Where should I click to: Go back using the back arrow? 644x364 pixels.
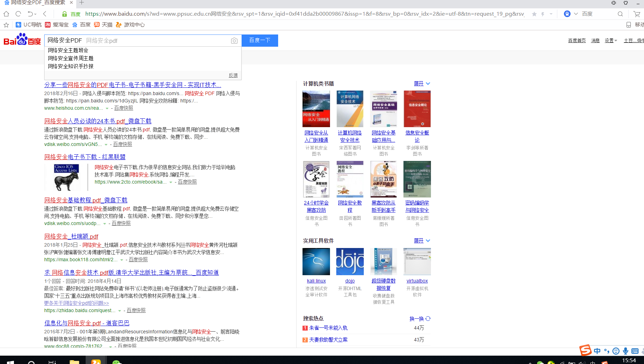(45, 14)
